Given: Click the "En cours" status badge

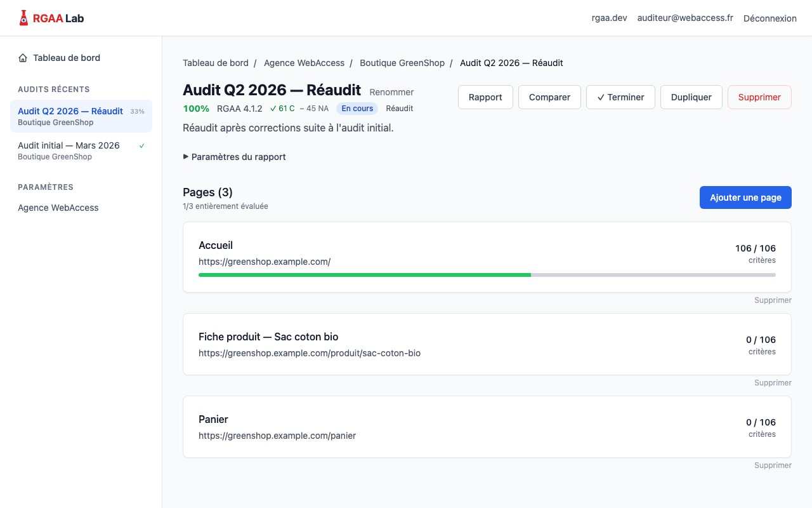Looking at the screenshot, I should coord(357,109).
